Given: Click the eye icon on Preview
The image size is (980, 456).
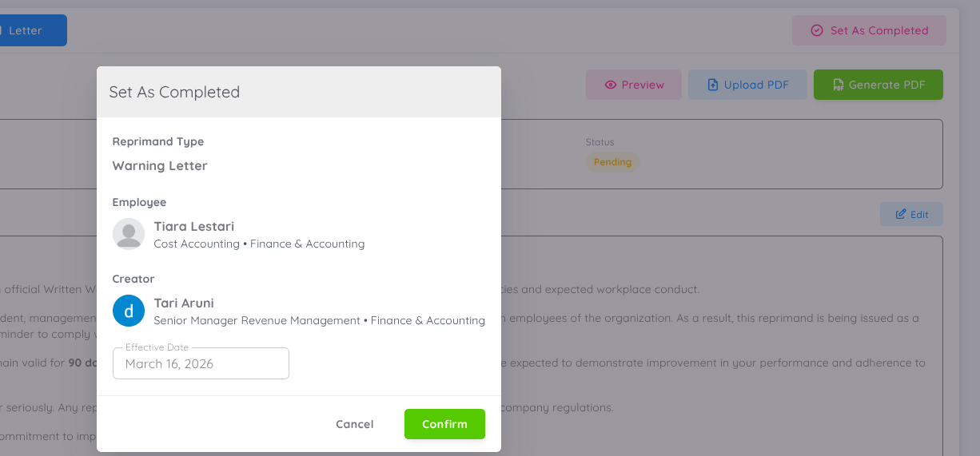Looking at the screenshot, I should pos(611,85).
